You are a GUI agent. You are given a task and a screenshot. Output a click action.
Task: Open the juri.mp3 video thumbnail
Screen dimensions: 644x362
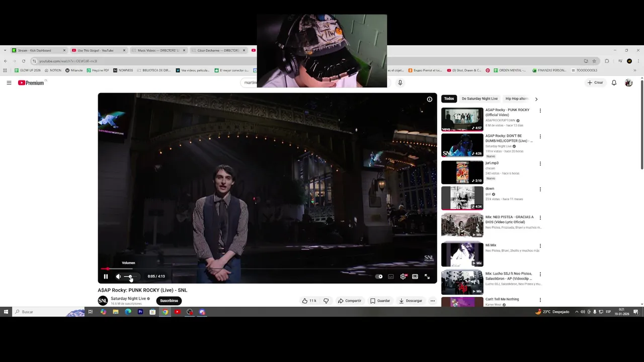[462, 172]
